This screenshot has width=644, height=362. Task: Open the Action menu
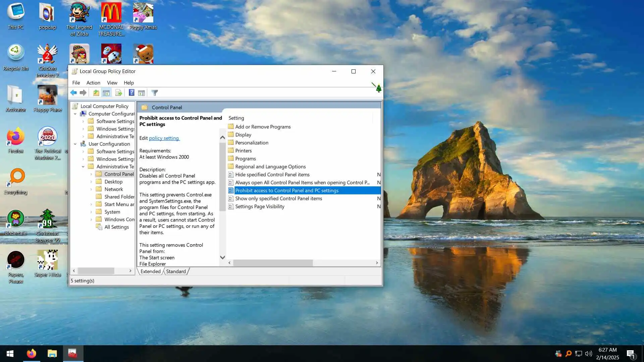coord(93,83)
